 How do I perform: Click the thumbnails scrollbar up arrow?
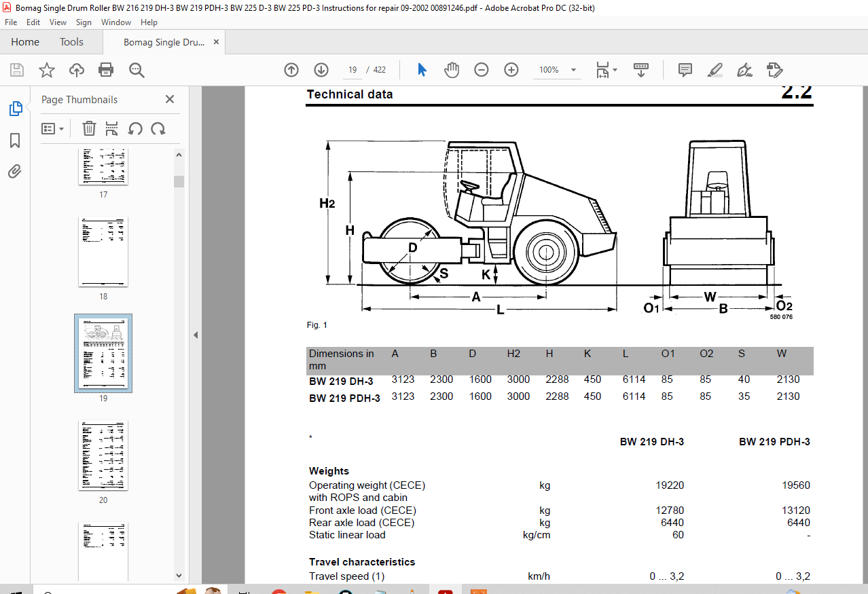coord(179,155)
